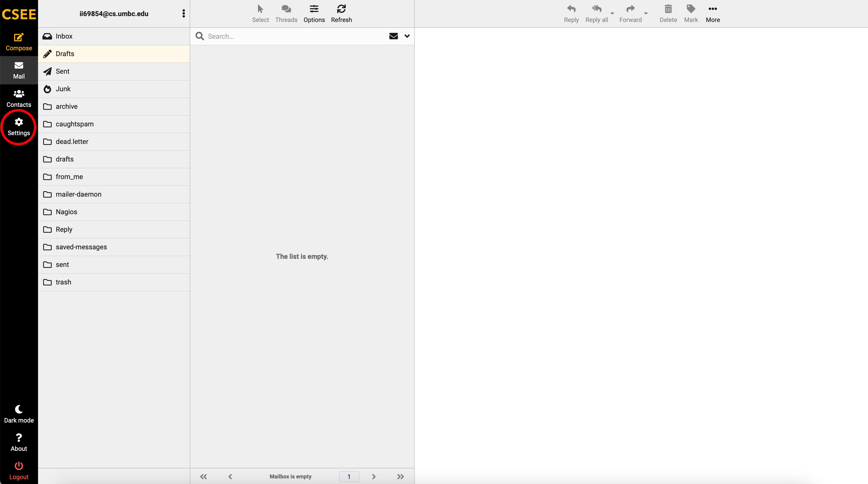Open the folder actions three-dot menu
This screenshot has height=484, width=868.
(x=184, y=13)
